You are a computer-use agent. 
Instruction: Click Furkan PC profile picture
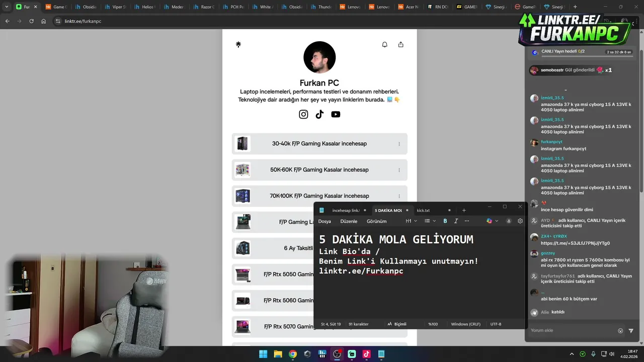(319, 57)
